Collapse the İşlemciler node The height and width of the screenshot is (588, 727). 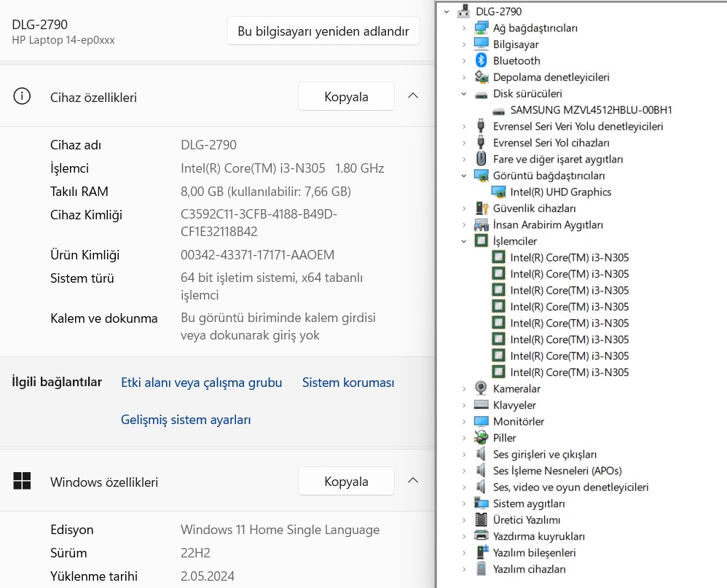coord(463,241)
